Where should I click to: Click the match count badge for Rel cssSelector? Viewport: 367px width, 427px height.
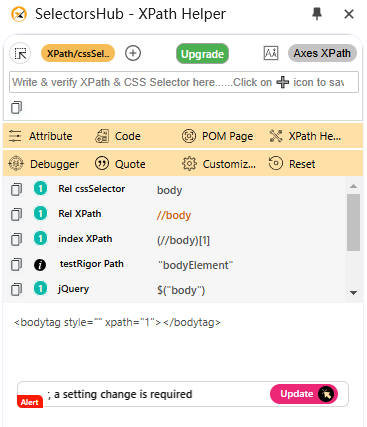(x=40, y=189)
